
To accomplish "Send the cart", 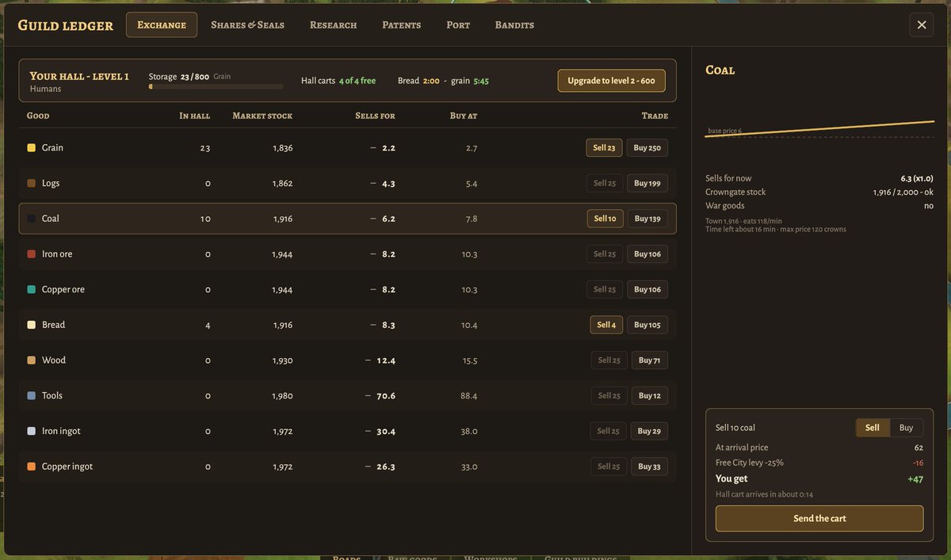I will [x=819, y=519].
